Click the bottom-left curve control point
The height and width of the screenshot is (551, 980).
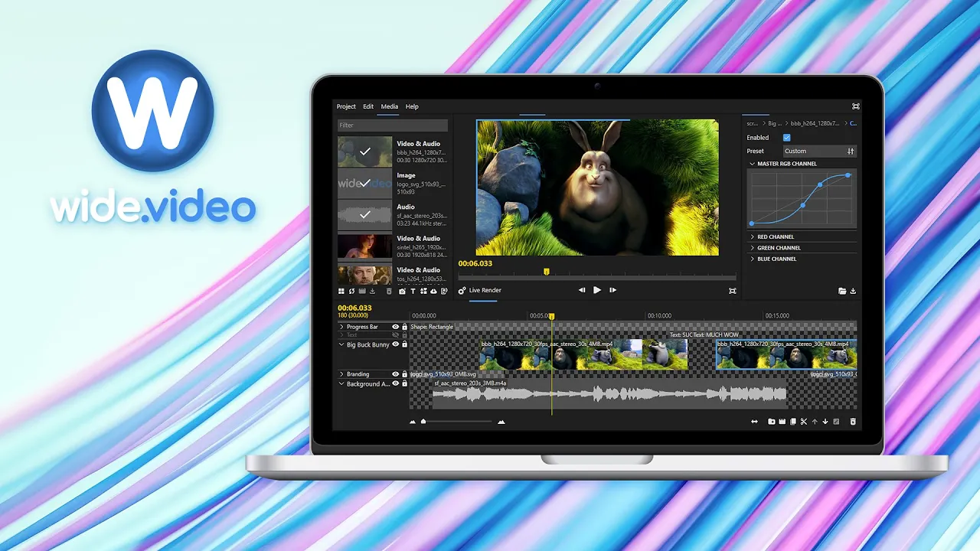point(751,223)
